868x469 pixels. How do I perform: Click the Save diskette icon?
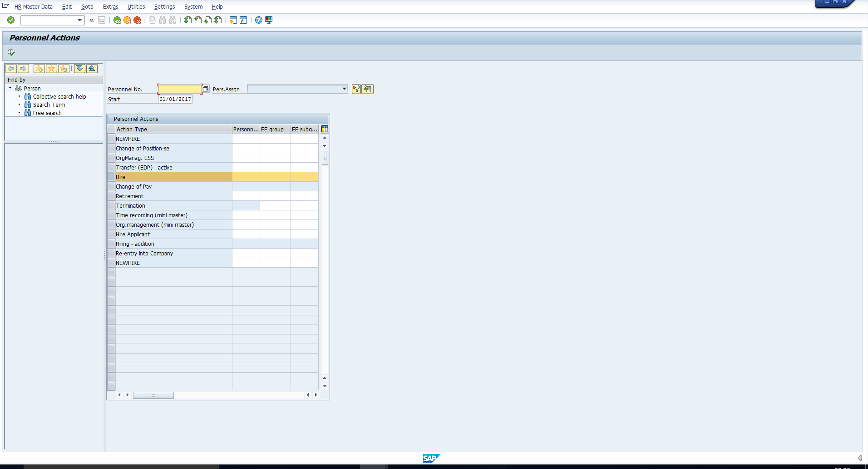(x=102, y=20)
